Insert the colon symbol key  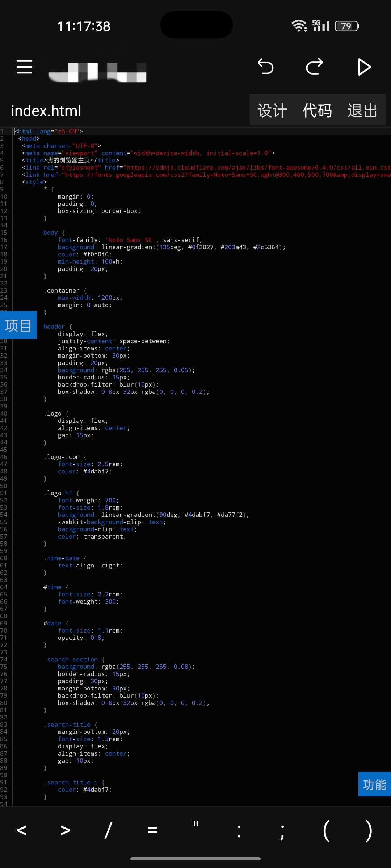click(x=239, y=830)
